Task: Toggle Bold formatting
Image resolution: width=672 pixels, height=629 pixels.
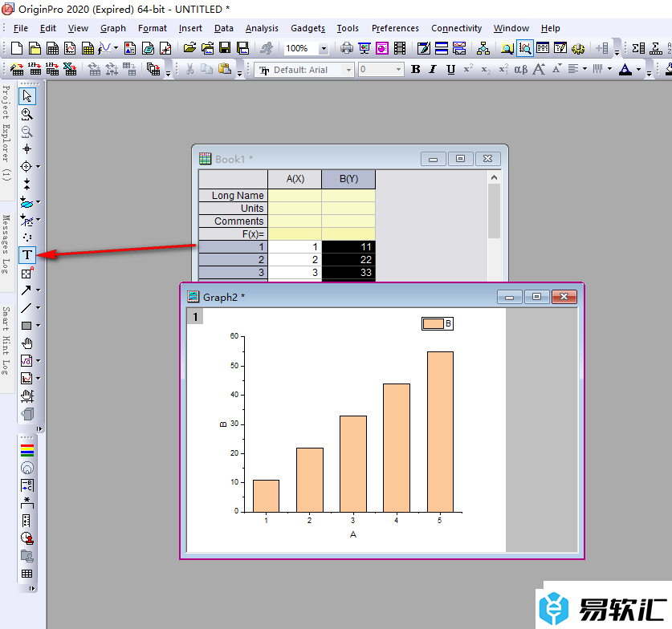Action: [x=415, y=69]
